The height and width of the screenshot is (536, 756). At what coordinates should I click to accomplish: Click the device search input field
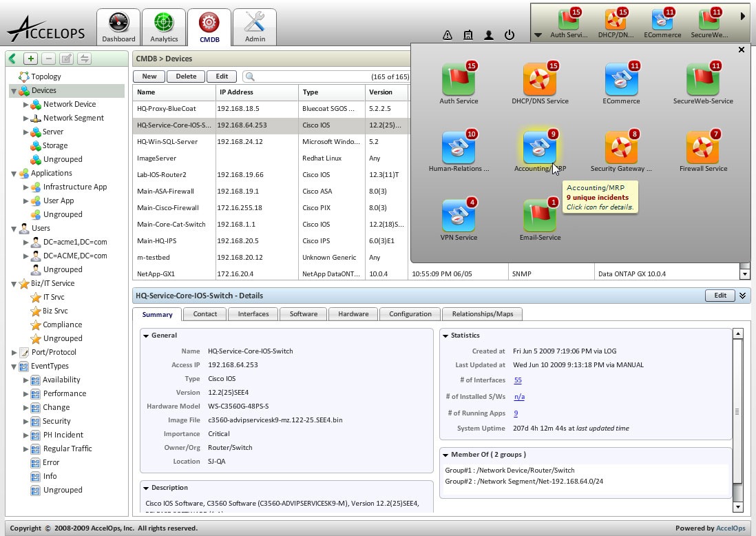[310, 76]
